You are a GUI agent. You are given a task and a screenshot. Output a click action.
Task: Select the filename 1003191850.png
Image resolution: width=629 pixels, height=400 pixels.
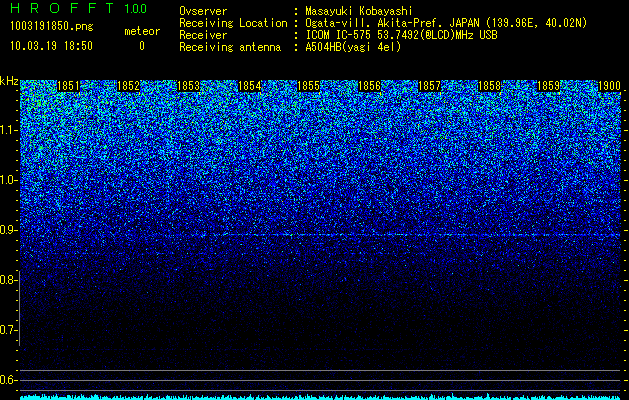click(x=52, y=27)
